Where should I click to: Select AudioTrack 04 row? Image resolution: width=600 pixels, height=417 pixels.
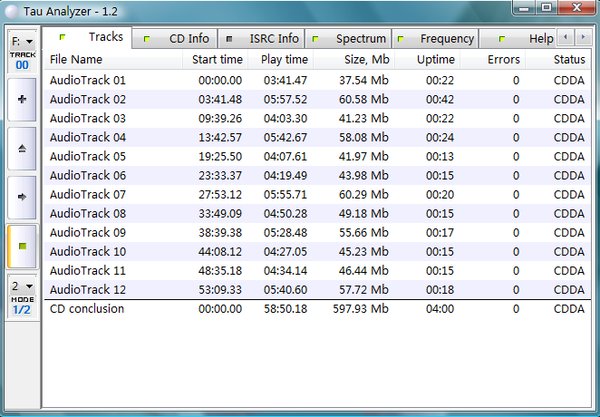click(317, 137)
